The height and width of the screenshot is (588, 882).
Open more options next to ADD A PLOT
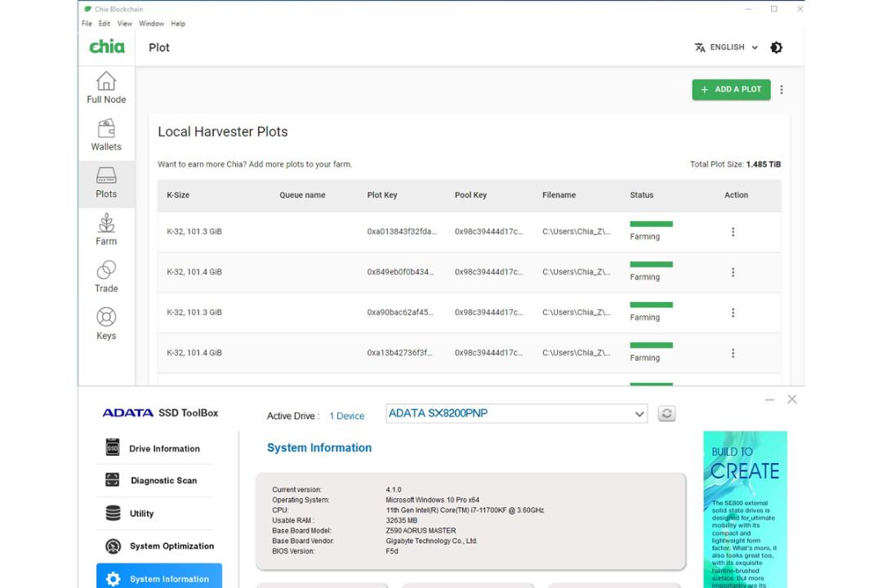click(x=782, y=90)
